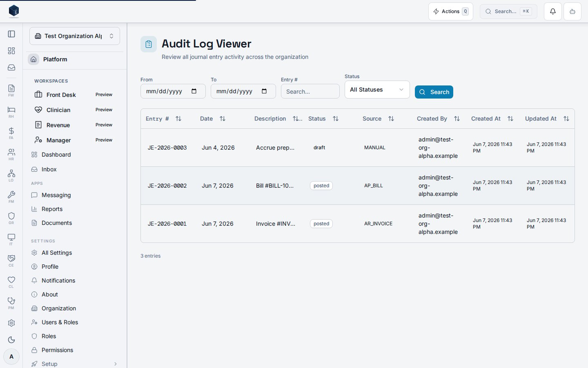Open Organization settings

[75, 308]
